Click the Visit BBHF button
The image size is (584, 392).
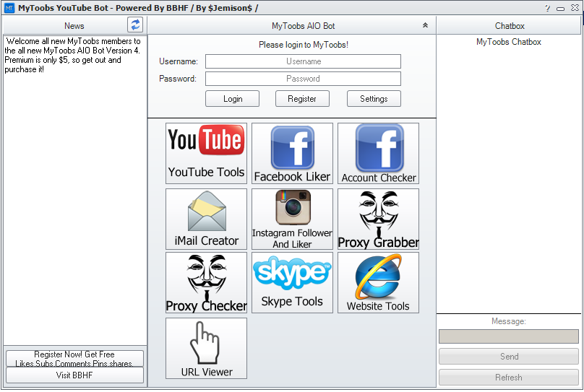(x=74, y=375)
